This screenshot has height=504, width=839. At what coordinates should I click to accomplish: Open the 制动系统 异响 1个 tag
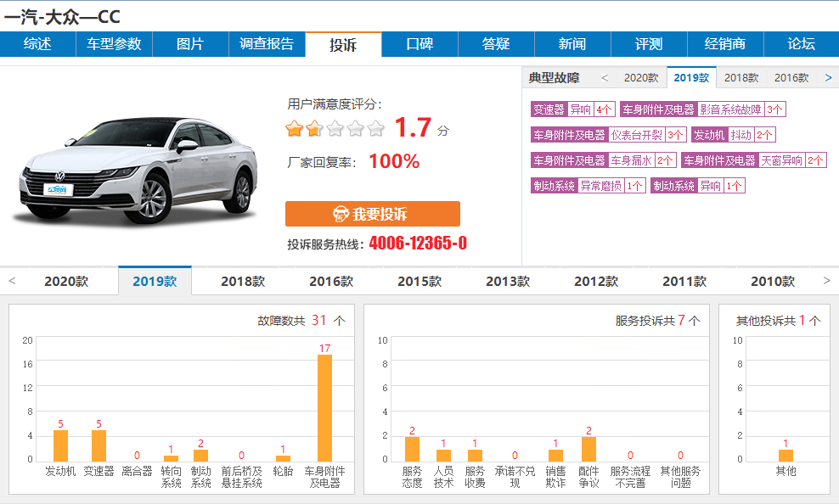pos(698,186)
